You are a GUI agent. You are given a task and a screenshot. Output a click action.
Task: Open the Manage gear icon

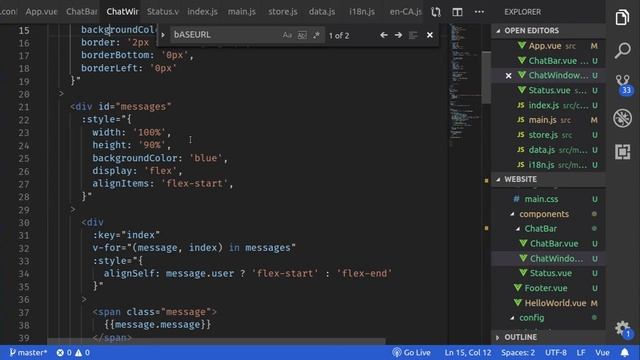[x=622, y=328]
